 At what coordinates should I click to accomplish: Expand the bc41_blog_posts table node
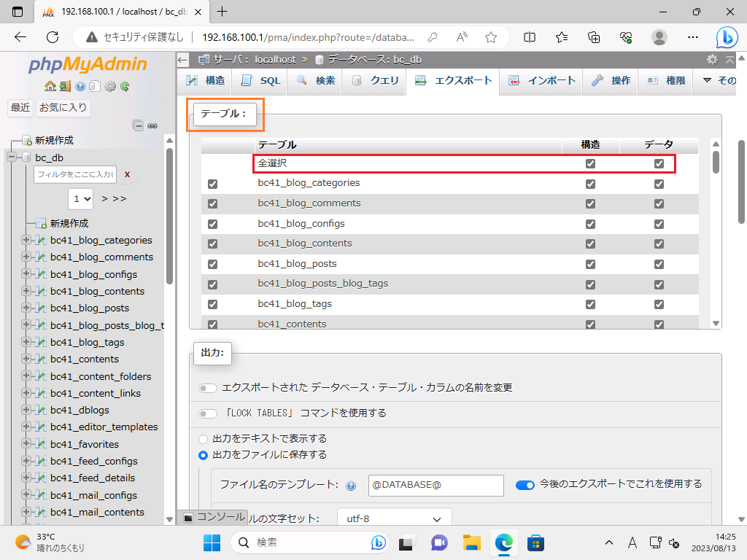(x=27, y=308)
